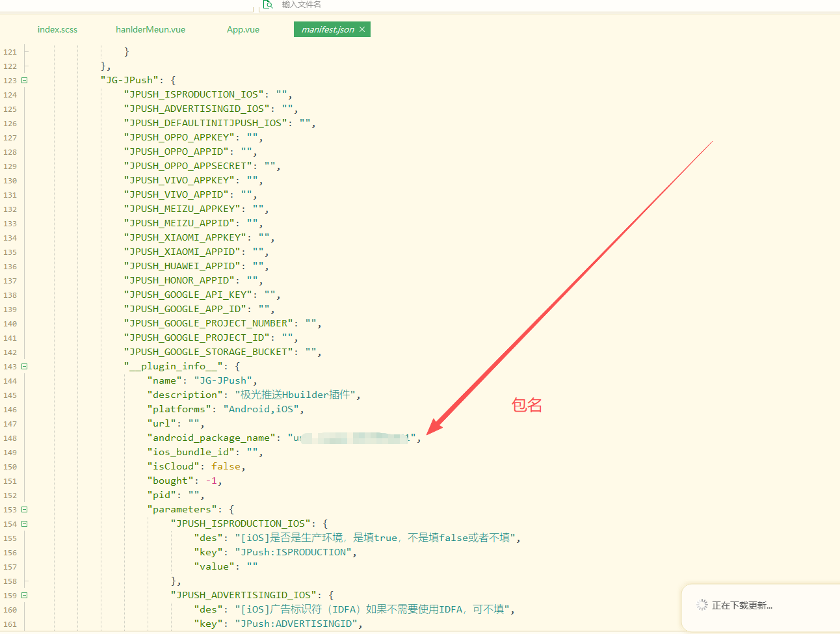Click the "ios_bundle_id" key
This screenshot has height=634, width=840.
190,452
